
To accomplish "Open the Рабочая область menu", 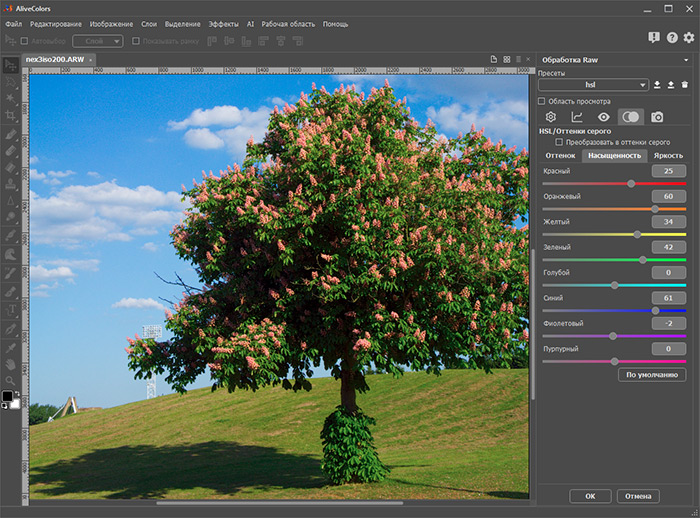I will coord(288,24).
